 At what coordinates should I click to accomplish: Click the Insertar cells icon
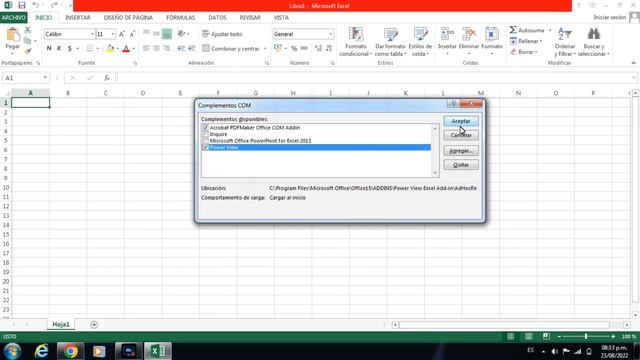point(447,35)
